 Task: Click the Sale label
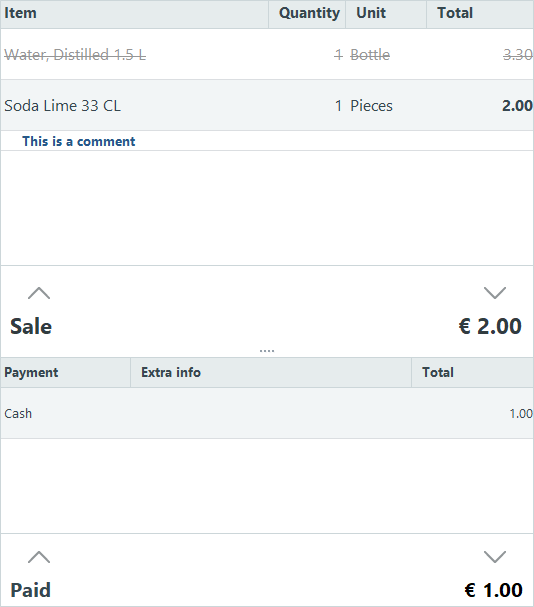[31, 326]
